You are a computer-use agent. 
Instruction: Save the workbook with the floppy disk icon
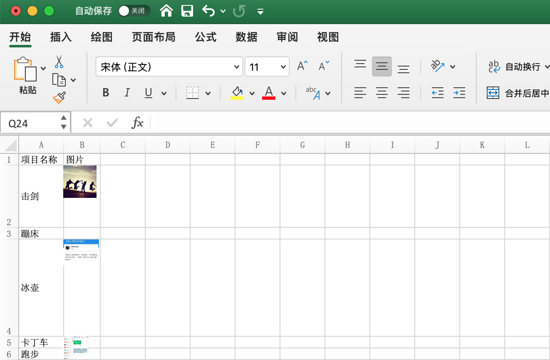coord(187,11)
